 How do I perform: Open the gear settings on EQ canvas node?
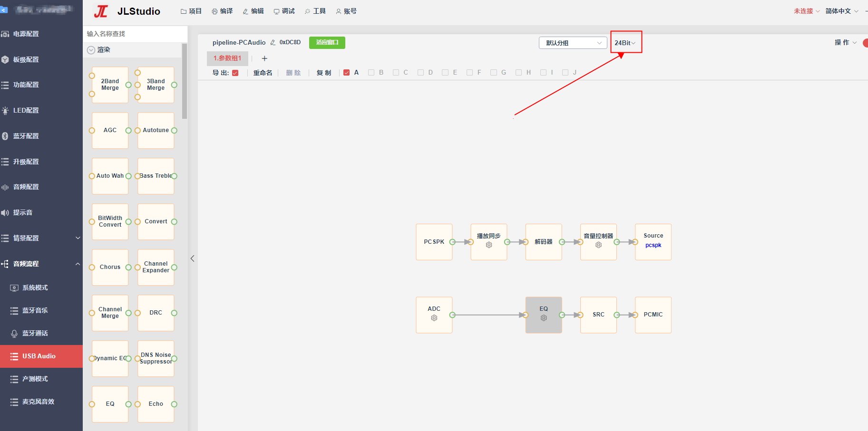click(544, 318)
